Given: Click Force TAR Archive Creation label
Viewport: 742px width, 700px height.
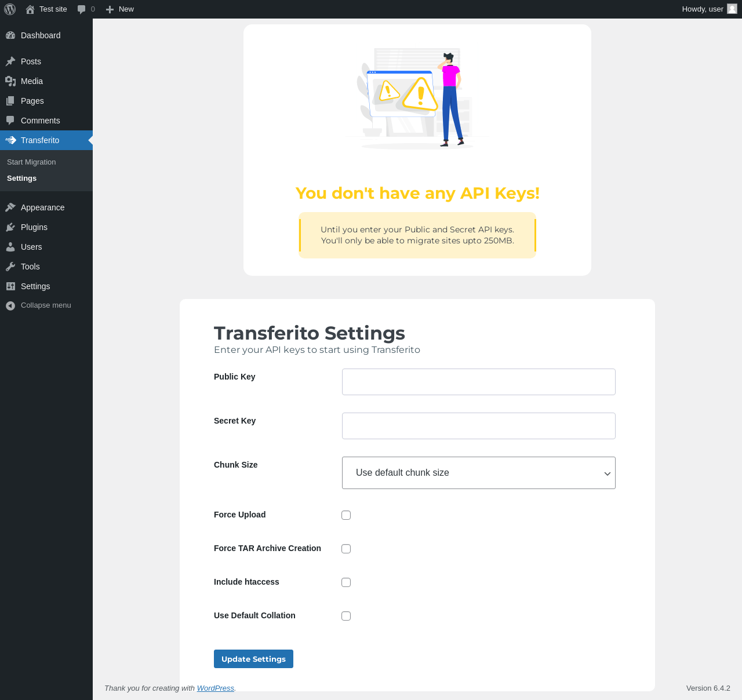Looking at the screenshot, I should tap(267, 548).
